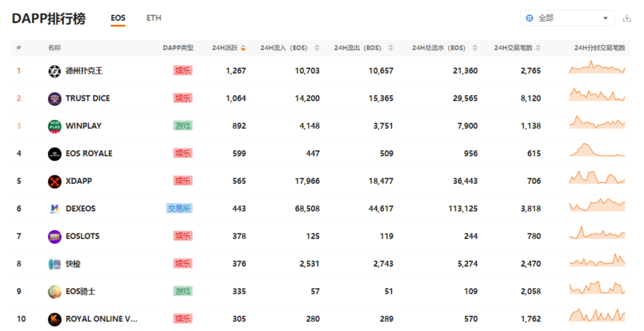Image resolution: width=644 pixels, height=331 pixels.
Task: Sort by 24H活跃 using its sort arrows
Action: [243, 48]
